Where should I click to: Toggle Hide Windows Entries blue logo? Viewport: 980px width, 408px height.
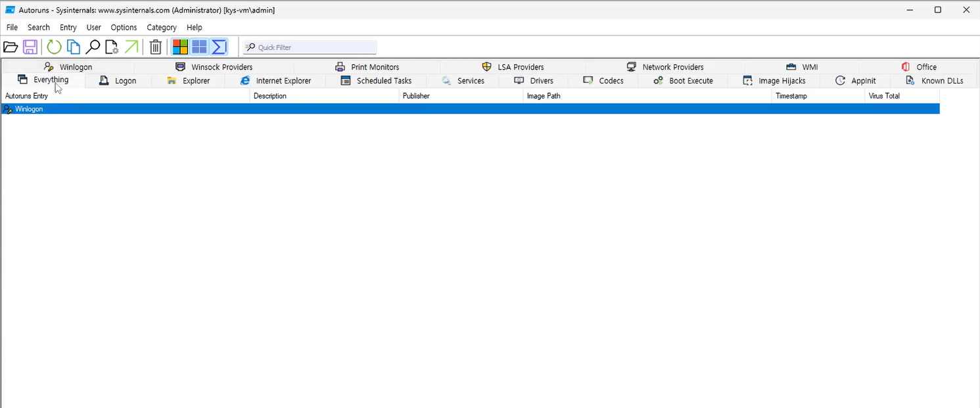(199, 47)
